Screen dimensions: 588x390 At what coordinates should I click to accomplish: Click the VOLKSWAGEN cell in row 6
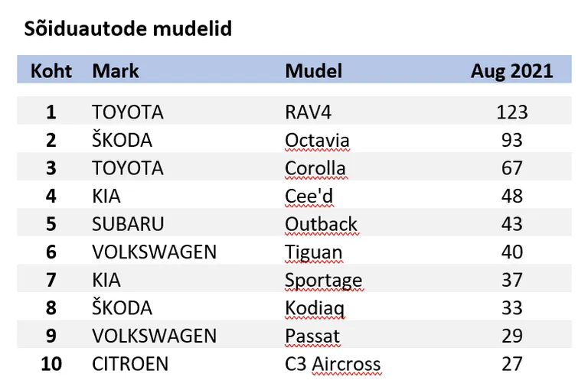[155, 252]
